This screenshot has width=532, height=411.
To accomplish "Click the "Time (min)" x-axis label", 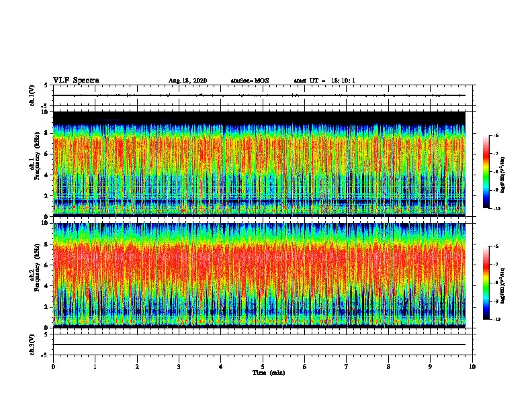I will (x=269, y=373).
